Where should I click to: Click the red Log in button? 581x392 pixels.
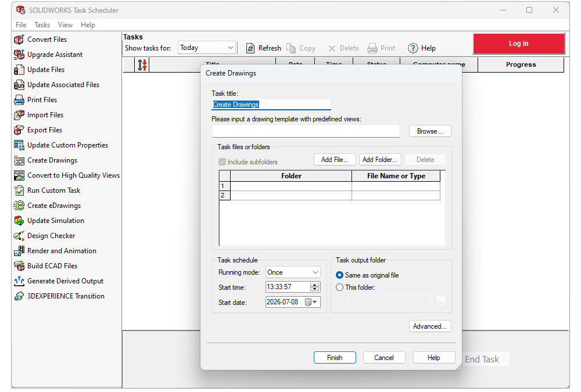click(x=519, y=44)
